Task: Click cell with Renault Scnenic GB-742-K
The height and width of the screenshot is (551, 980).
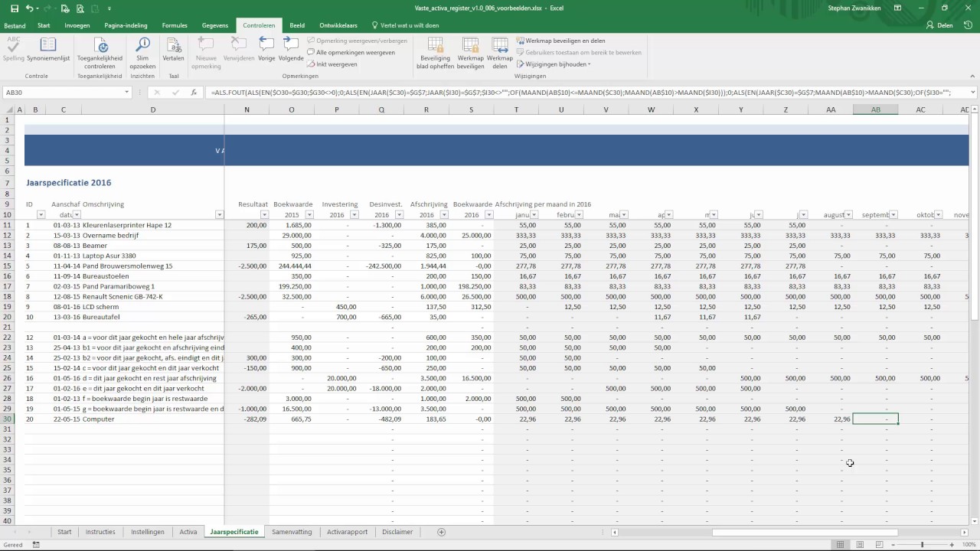Action: (152, 296)
